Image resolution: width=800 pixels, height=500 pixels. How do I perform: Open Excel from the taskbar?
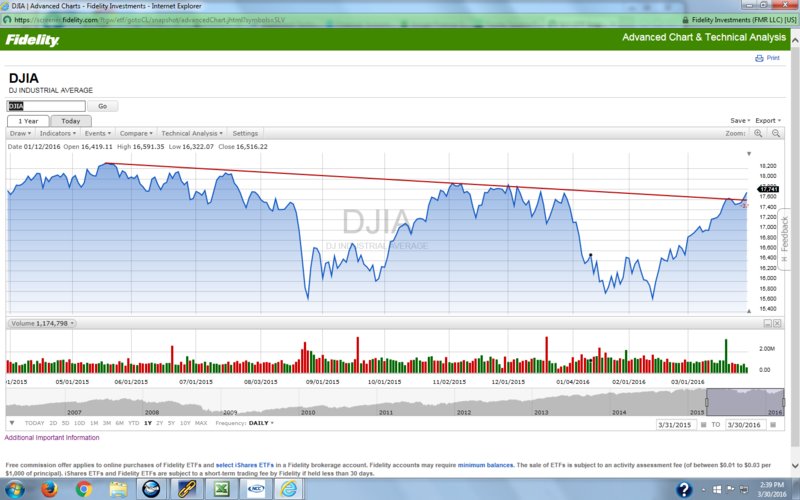[221, 489]
